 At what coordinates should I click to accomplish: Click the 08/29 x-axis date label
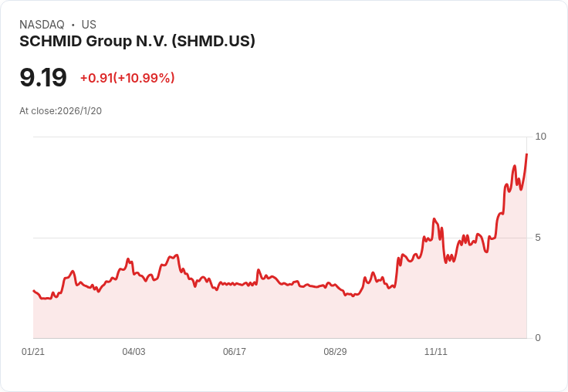(335, 352)
